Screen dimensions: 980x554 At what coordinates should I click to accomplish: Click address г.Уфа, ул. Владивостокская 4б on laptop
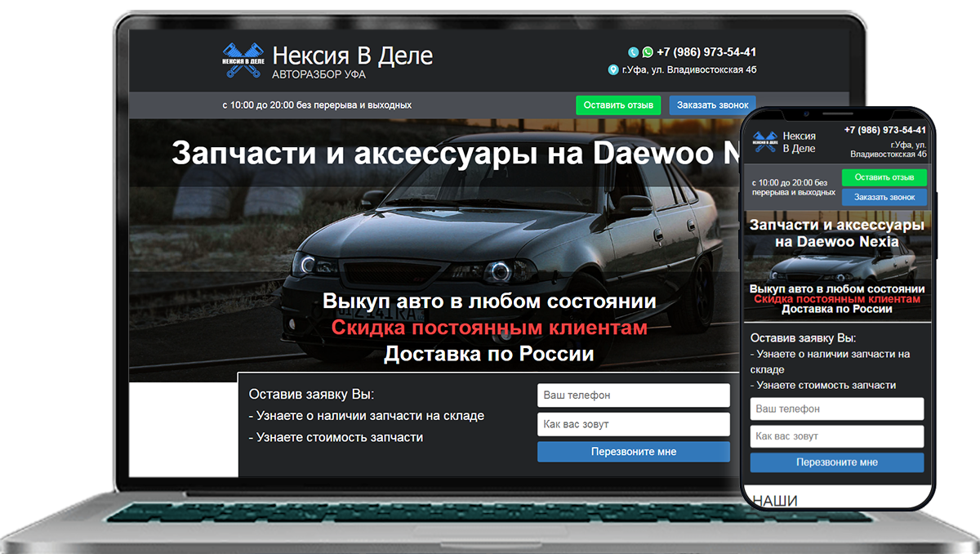click(x=689, y=70)
